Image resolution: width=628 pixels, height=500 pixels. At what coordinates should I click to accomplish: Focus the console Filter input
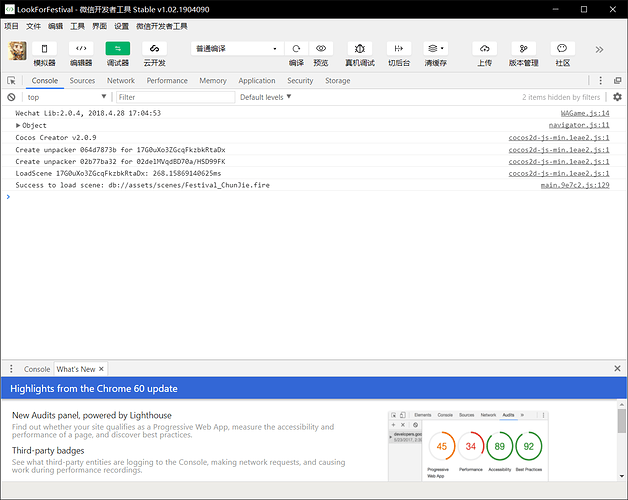click(x=175, y=97)
